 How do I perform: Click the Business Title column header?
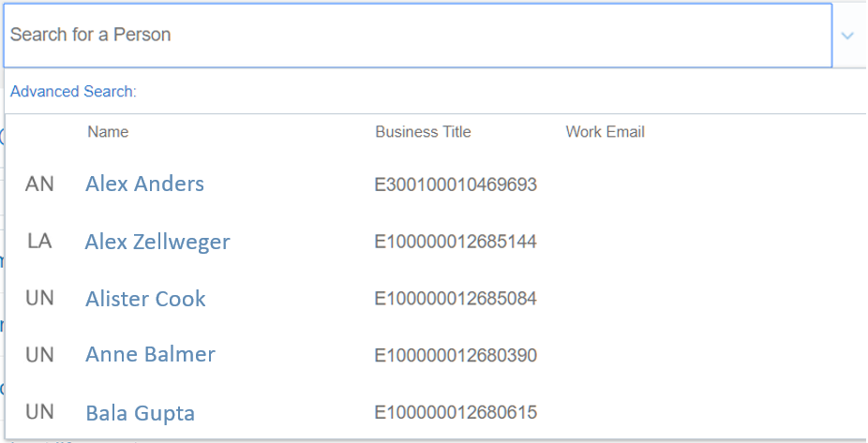(423, 132)
